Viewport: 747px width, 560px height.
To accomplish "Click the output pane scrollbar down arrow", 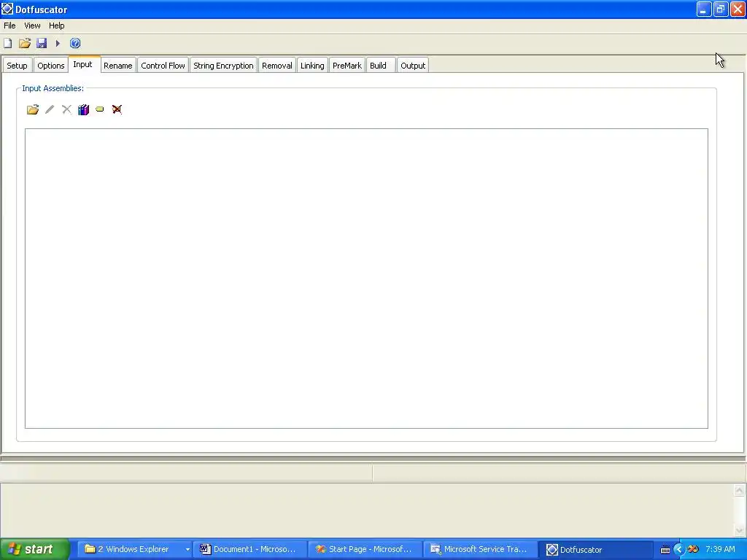I will (x=740, y=530).
